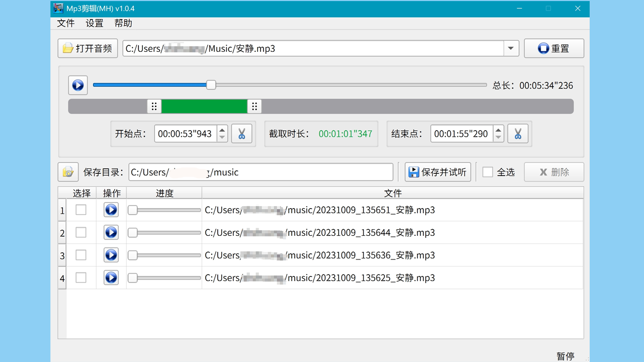Click the start point time field 00:00:53"943
This screenshot has height=362, width=644.
185,134
